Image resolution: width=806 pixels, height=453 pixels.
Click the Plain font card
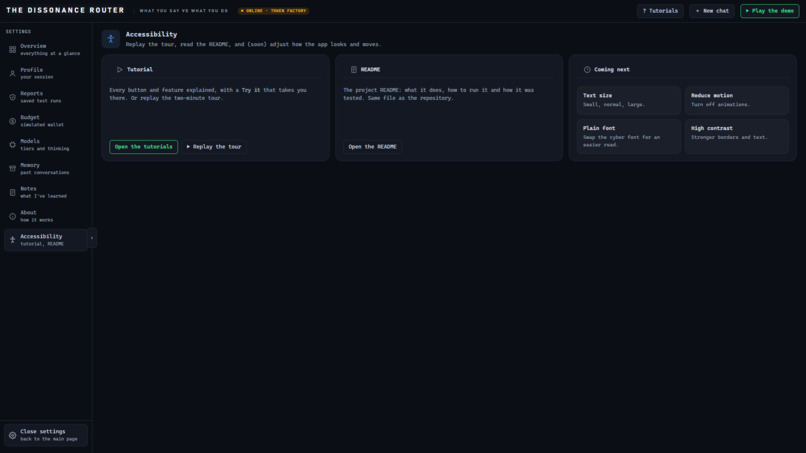629,136
